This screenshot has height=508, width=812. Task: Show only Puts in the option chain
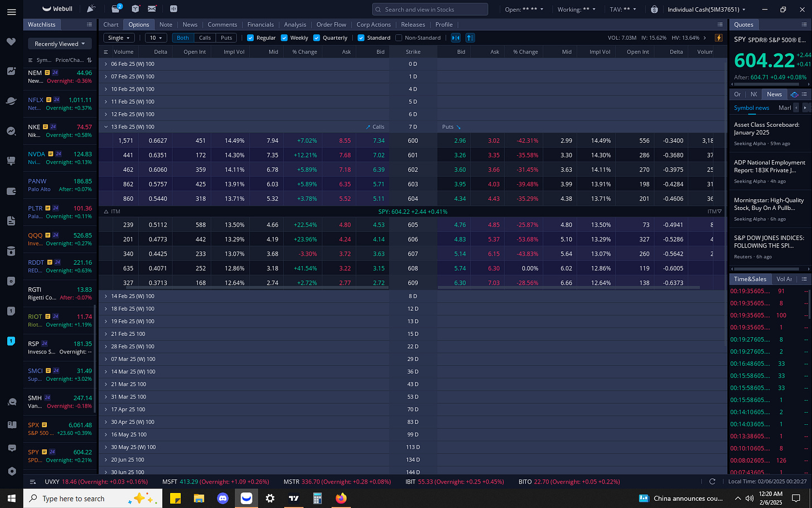point(226,38)
